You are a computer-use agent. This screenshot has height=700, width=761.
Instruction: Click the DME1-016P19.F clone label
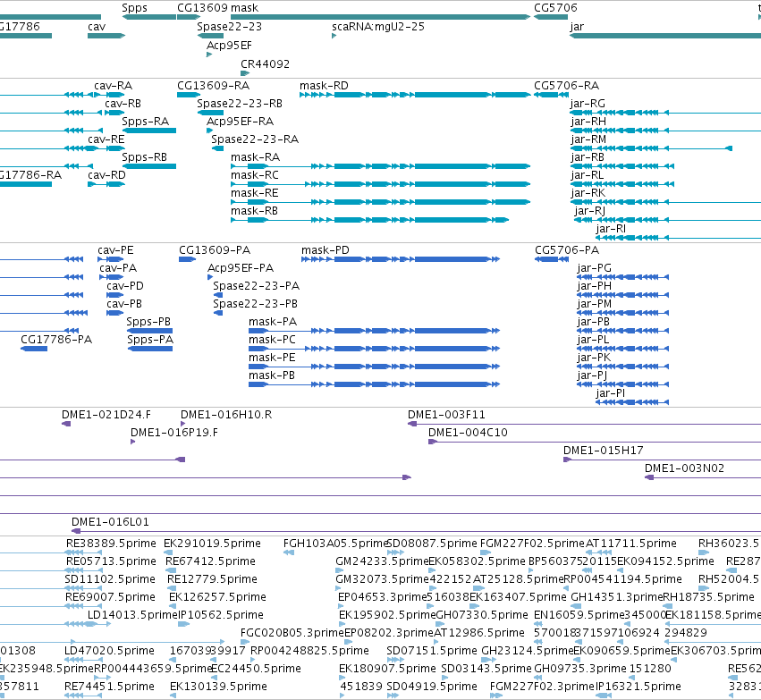173,433
